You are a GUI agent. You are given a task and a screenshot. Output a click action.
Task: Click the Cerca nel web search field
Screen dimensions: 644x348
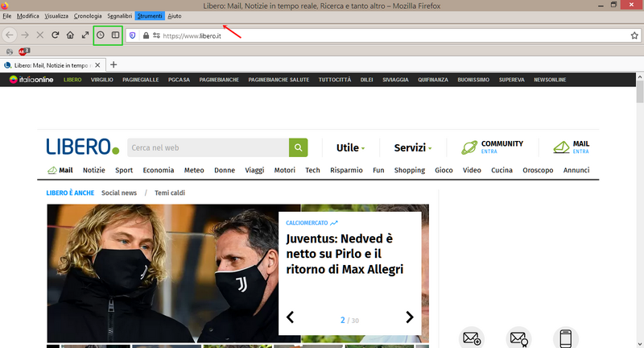pos(208,147)
